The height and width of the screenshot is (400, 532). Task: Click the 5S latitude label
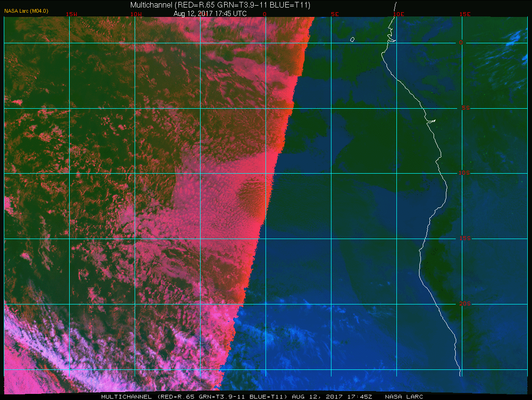pos(466,108)
